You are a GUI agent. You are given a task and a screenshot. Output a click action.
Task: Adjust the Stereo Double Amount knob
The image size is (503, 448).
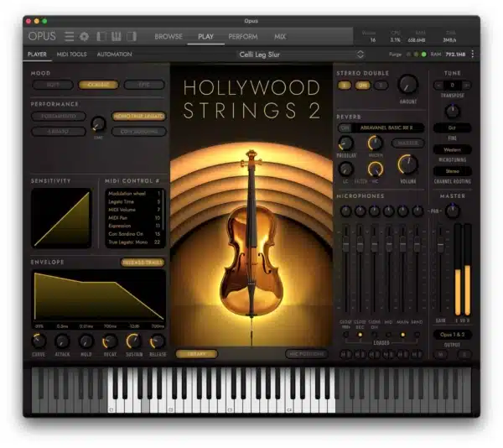click(x=407, y=85)
